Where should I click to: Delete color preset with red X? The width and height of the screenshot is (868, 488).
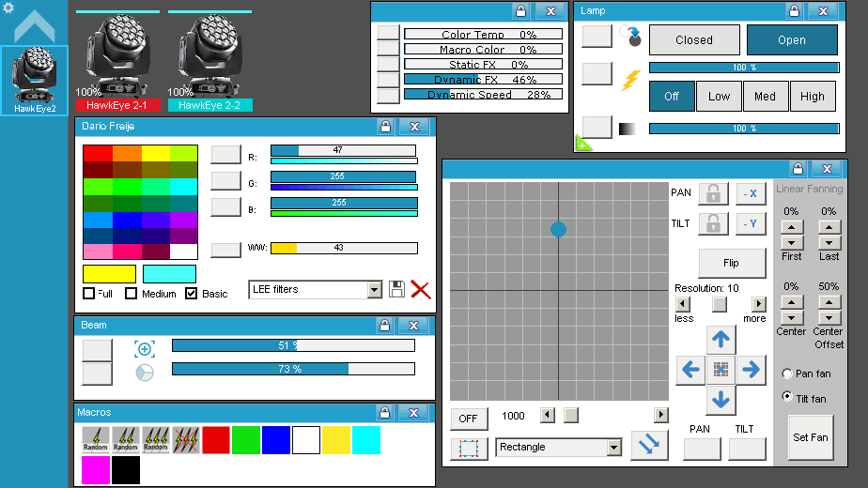pyautogui.click(x=421, y=289)
